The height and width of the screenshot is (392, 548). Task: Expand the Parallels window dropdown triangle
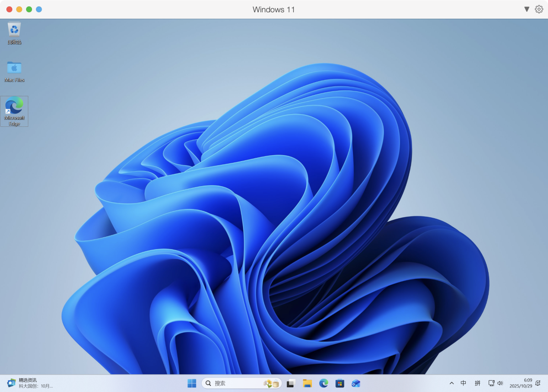click(527, 9)
